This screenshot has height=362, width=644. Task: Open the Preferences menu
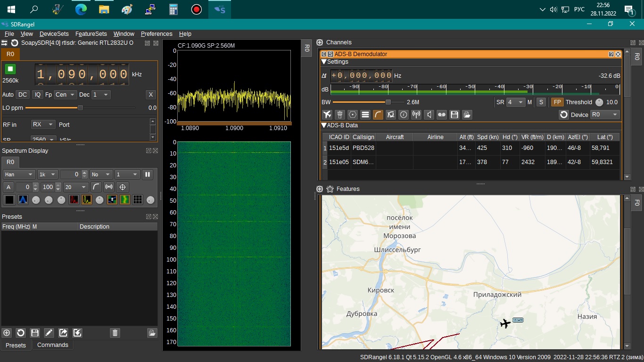point(157,34)
